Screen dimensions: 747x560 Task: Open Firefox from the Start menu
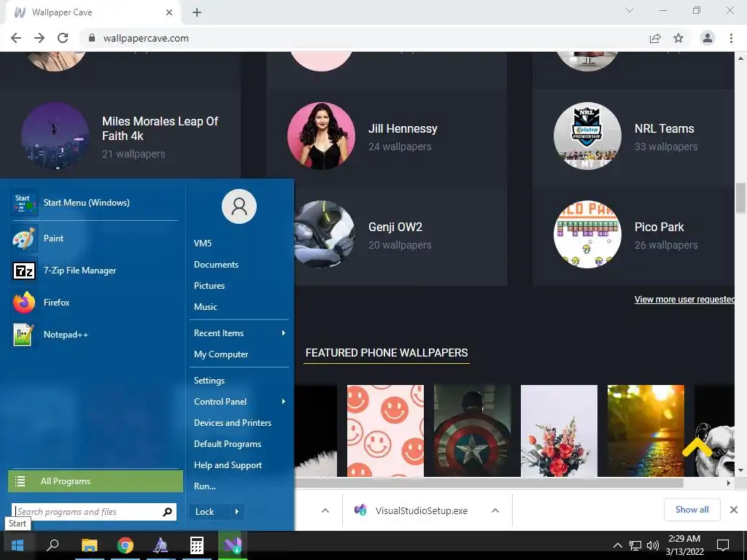[x=94, y=303]
